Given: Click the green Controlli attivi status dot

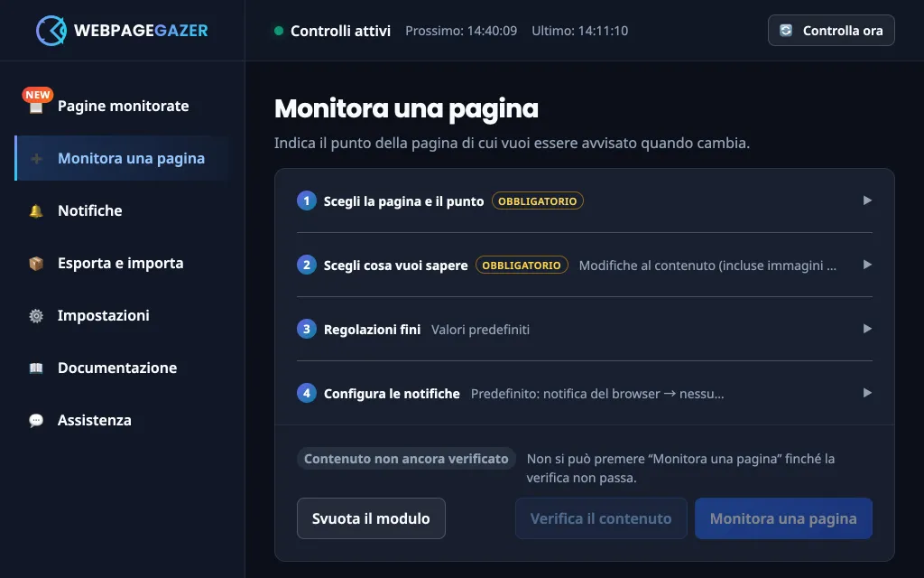Looking at the screenshot, I should (x=279, y=31).
